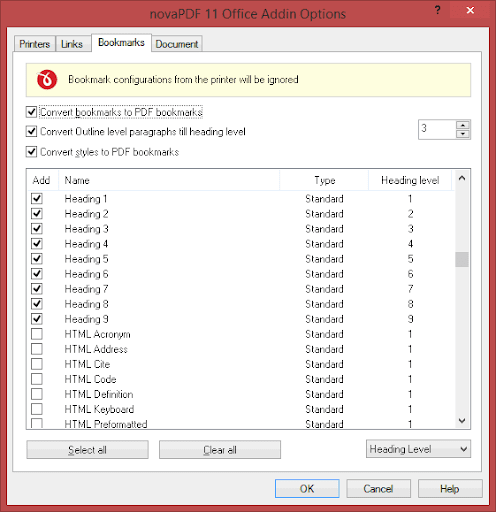Image resolution: width=496 pixels, height=512 pixels.
Task: Check the HTML Acronym Add checkbox
Action: pyautogui.click(x=37, y=334)
